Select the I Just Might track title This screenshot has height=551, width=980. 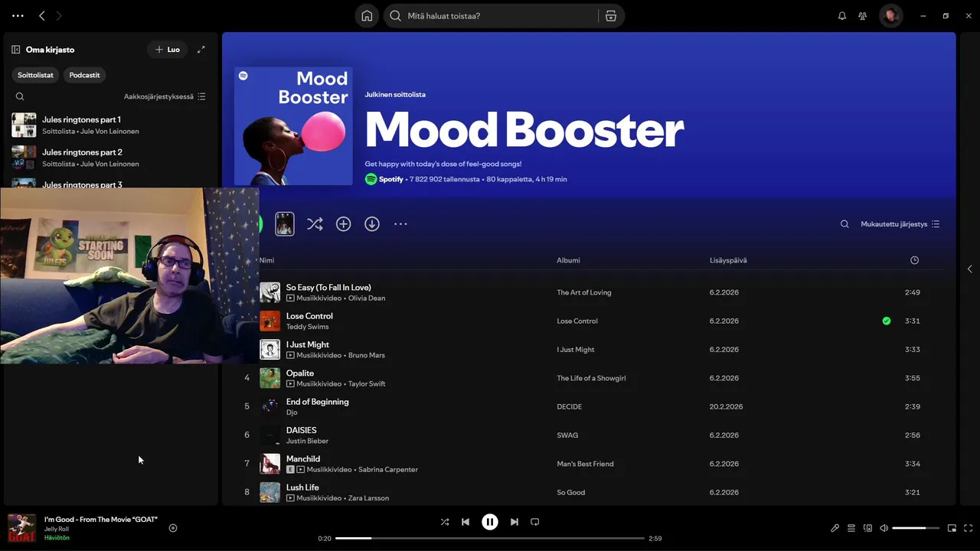[x=308, y=344]
